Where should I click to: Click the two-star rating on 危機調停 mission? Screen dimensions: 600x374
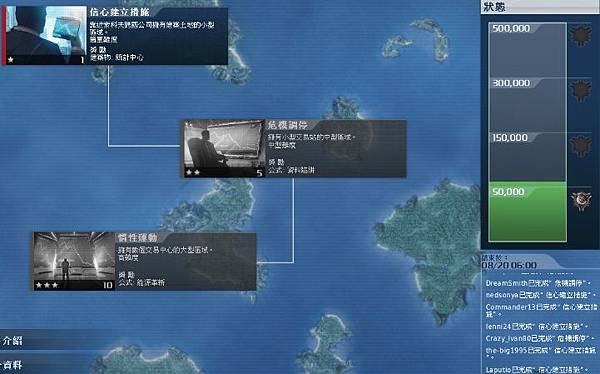pos(193,173)
